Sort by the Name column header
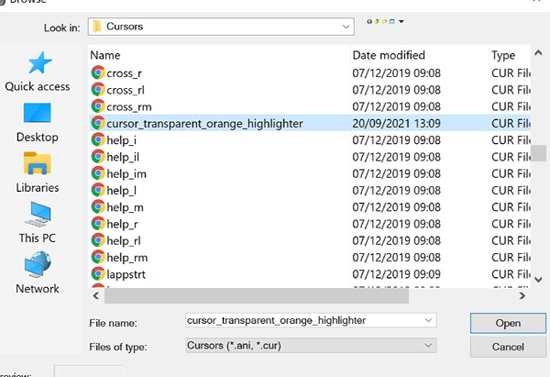 tap(105, 55)
